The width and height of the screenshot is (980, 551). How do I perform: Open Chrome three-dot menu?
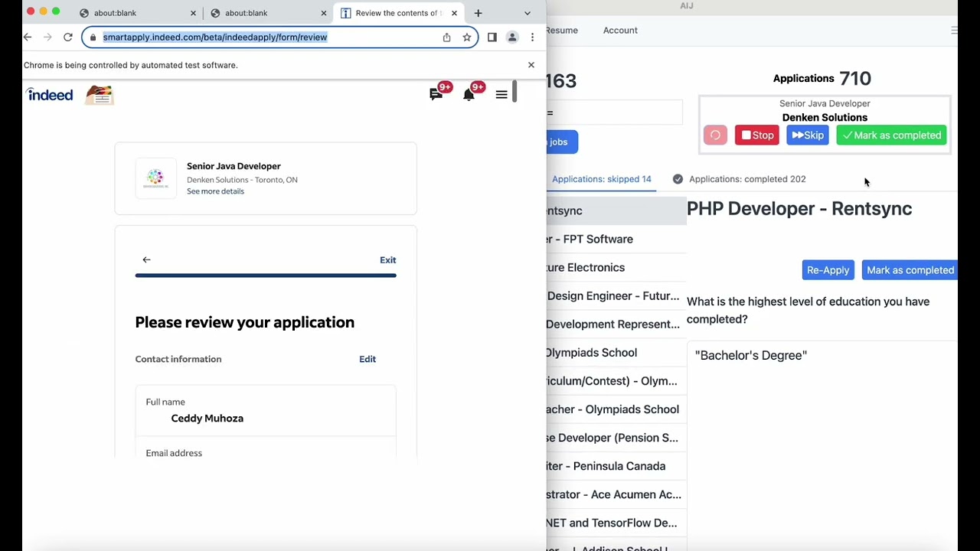point(532,37)
